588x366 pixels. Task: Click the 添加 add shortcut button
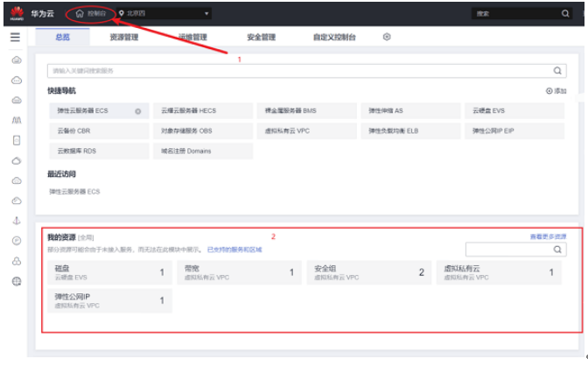point(556,91)
